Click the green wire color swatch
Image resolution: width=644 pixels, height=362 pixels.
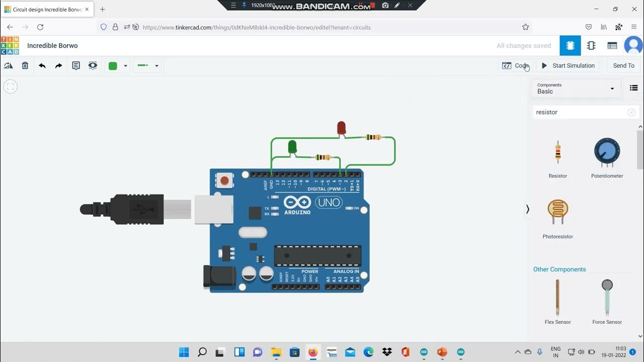[113, 66]
